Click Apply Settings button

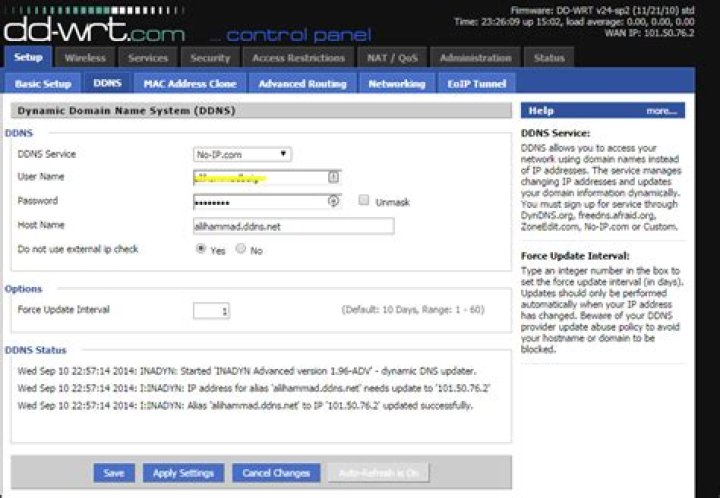click(x=183, y=473)
